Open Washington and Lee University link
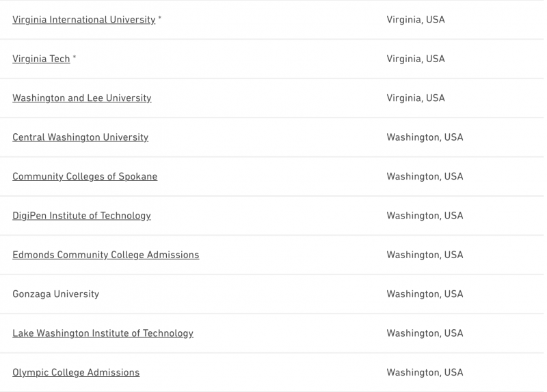Screen dimensions: 547x392 pyautogui.click(x=81, y=98)
